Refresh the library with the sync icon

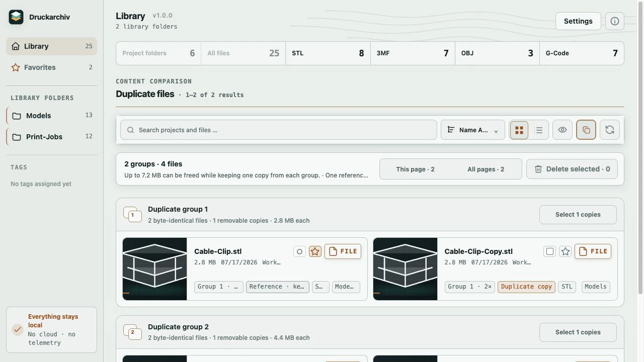click(610, 130)
